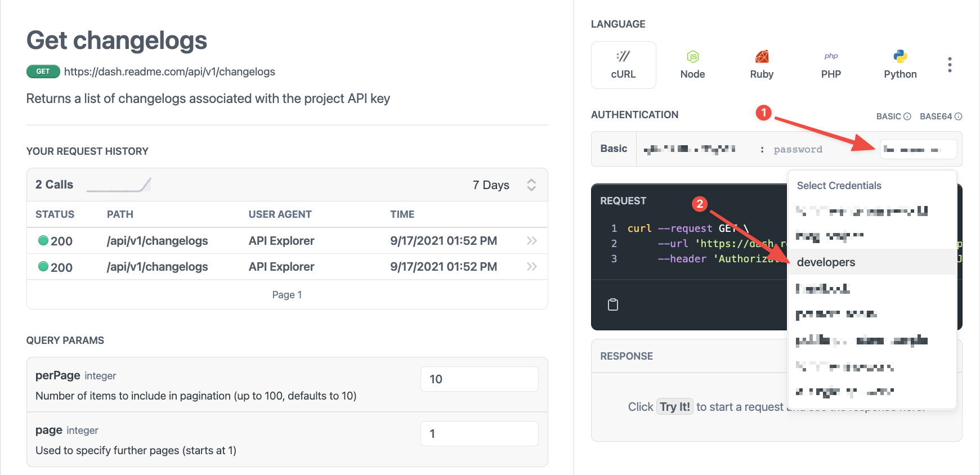
Task: Copy request code with clipboard icon
Action: tap(613, 304)
